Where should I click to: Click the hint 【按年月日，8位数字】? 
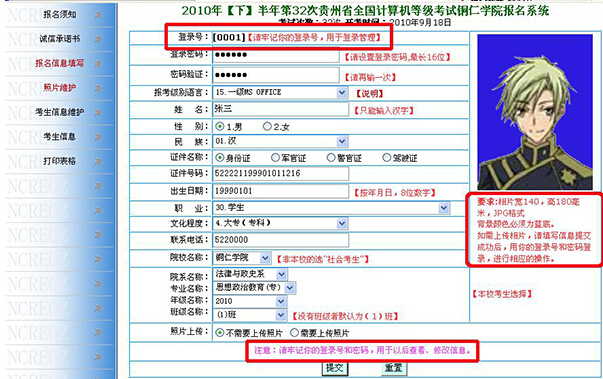pos(395,193)
